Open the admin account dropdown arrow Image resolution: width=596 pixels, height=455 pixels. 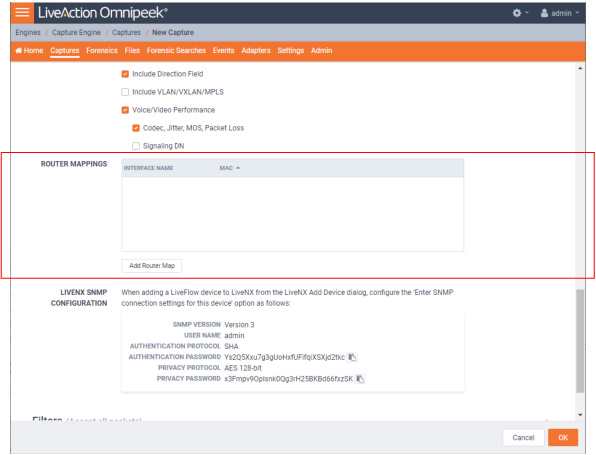(577, 13)
